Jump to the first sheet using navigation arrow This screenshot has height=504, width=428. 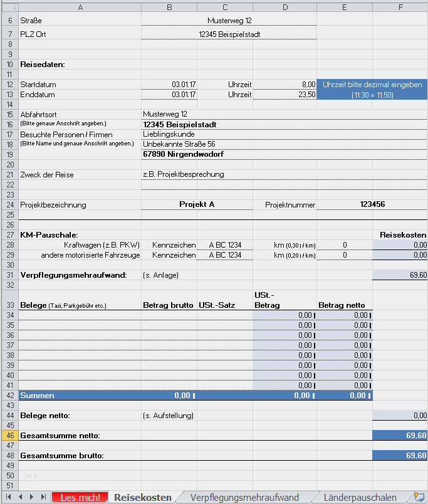point(9,497)
